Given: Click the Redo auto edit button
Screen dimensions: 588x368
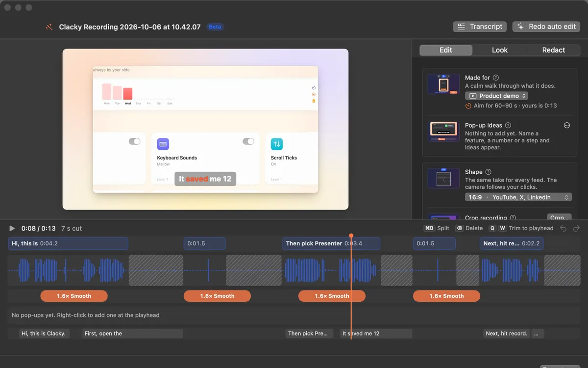Looking at the screenshot, I should [x=546, y=26].
